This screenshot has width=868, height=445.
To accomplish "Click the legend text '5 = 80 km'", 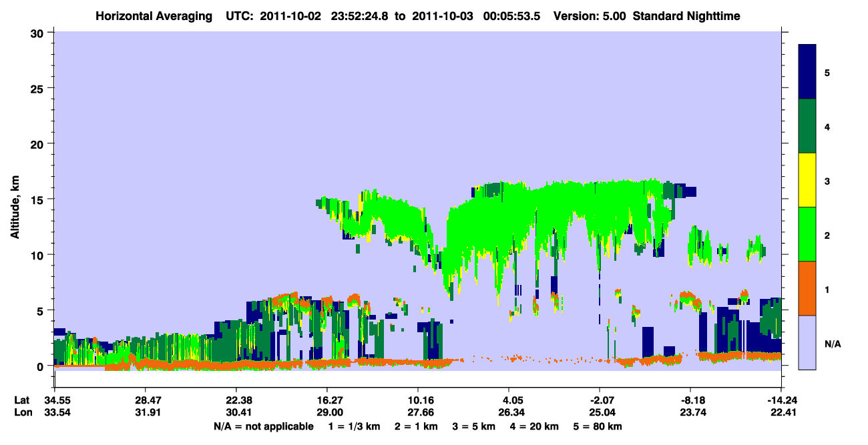I will click(599, 426).
